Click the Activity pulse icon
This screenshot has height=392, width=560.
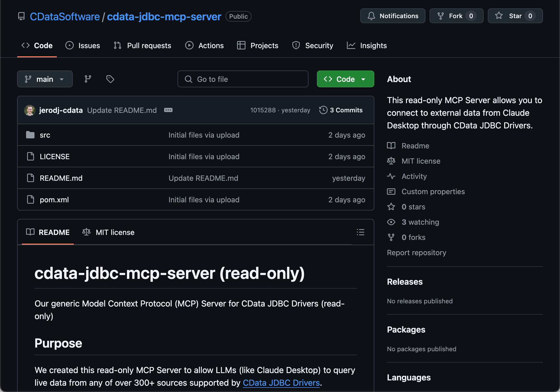(x=391, y=176)
